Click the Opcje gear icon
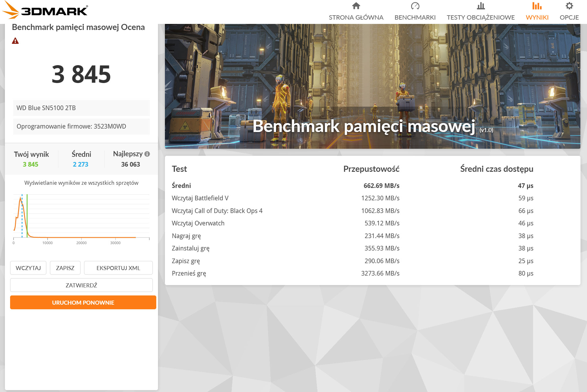The image size is (587, 392). coord(569,6)
